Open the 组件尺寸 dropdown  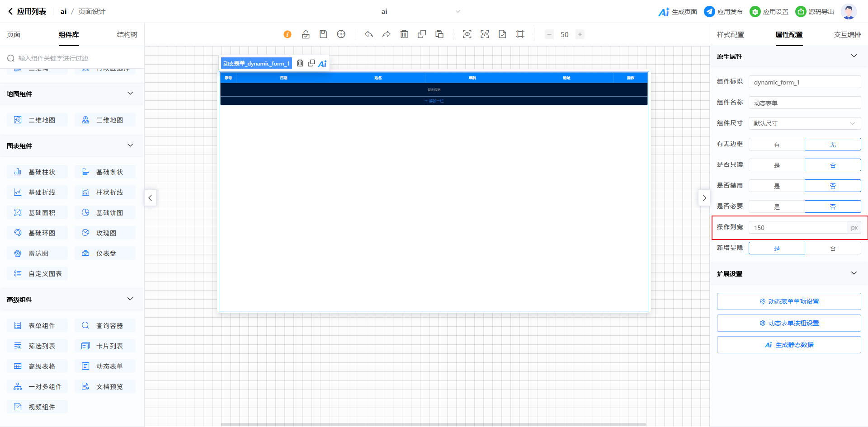pos(805,123)
